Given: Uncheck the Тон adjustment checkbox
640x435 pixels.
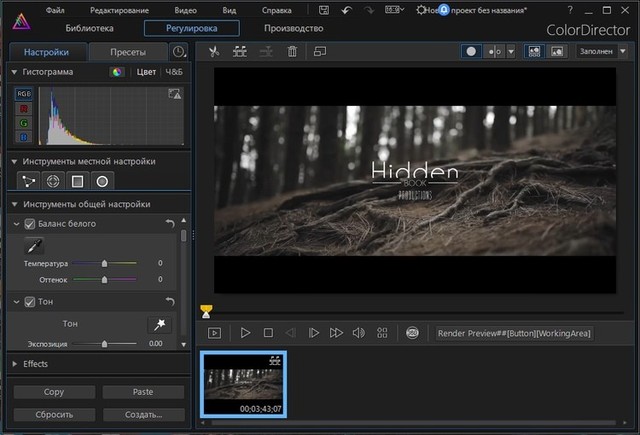Looking at the screenshot, I should (x=30, y=302).
